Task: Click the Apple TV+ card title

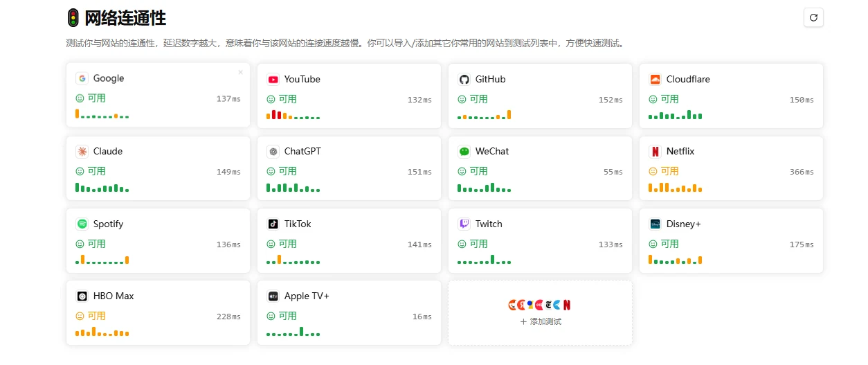Action: point(307,296)
